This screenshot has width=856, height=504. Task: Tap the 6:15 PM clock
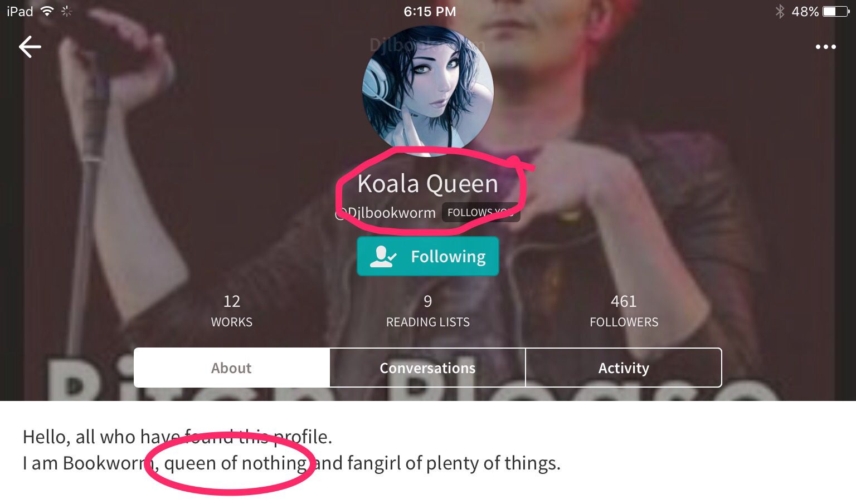click(x=430, y=11)
